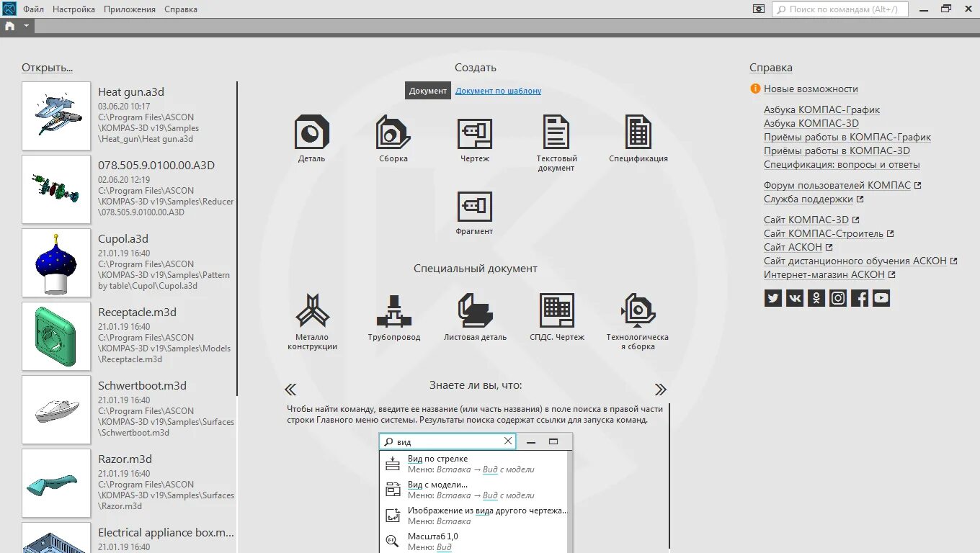Open Schwertboot.m3d thumbnail
The height and width of the screenshot is (553, 980).
56,410
